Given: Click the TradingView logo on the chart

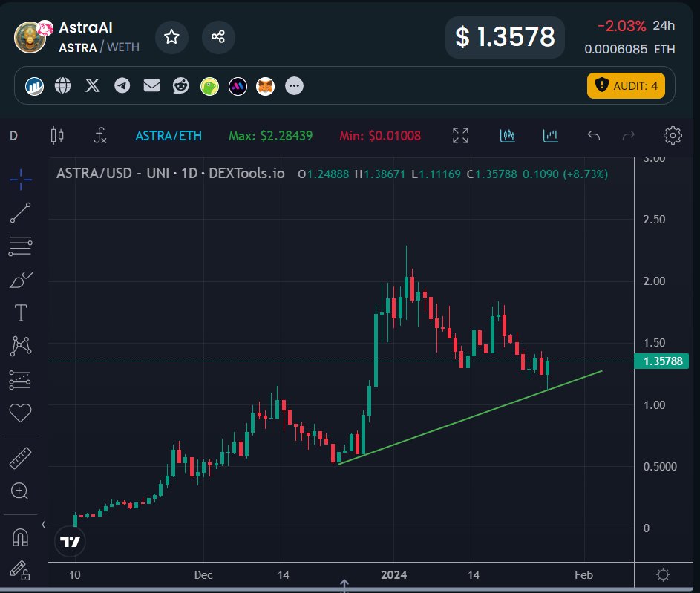Looking at the screenshot, I should 70,542.
